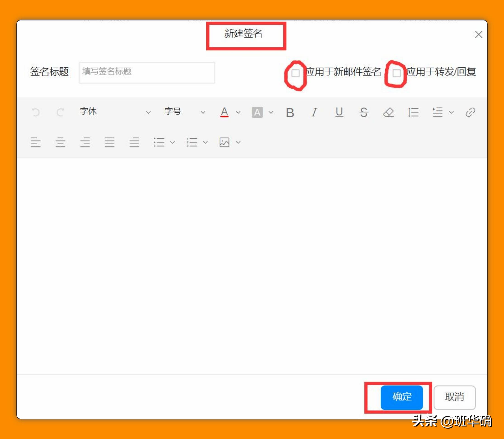Justify the paragraph text
Image resolution: width=504 pixels, height=439 pixels.
click(x=110, y=142)
